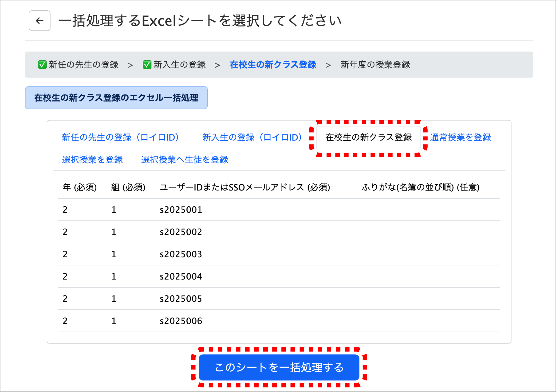Select 在校生の新クラス登録 breadcrumb step
This screenshot has height=392, width=556.
(273, 65)
